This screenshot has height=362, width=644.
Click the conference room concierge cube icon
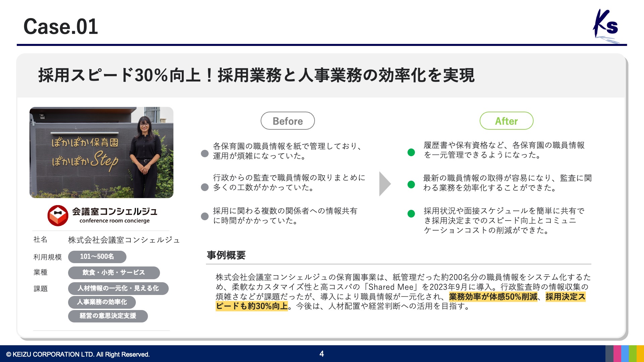click(58, 216)
